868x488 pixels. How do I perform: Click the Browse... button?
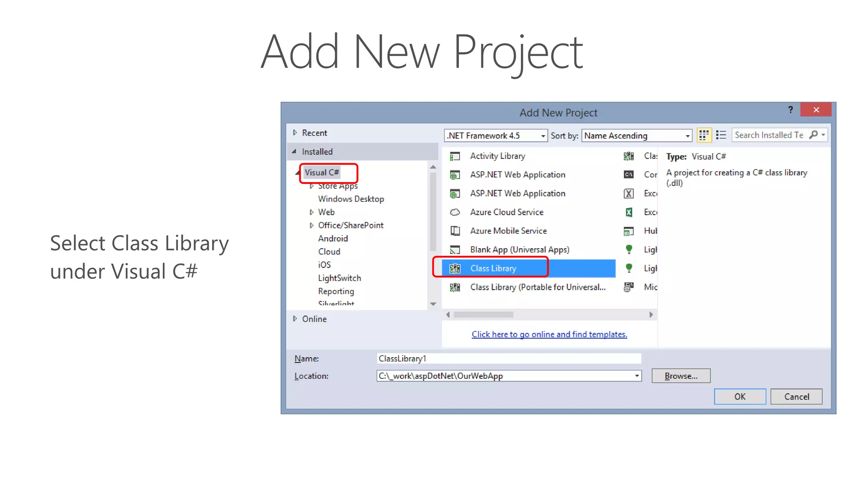[x=681, y=376]
